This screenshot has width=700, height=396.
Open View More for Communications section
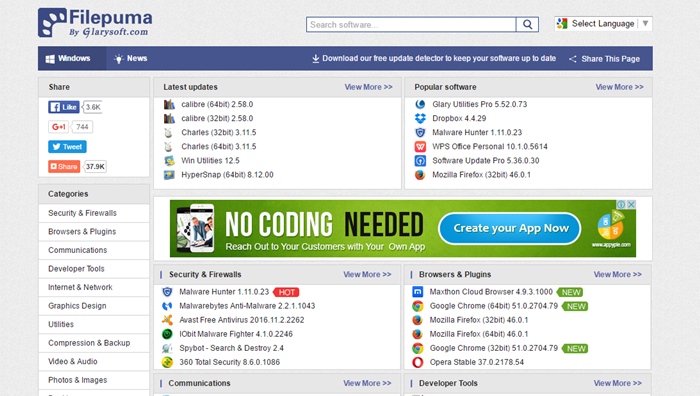point(367,383)
